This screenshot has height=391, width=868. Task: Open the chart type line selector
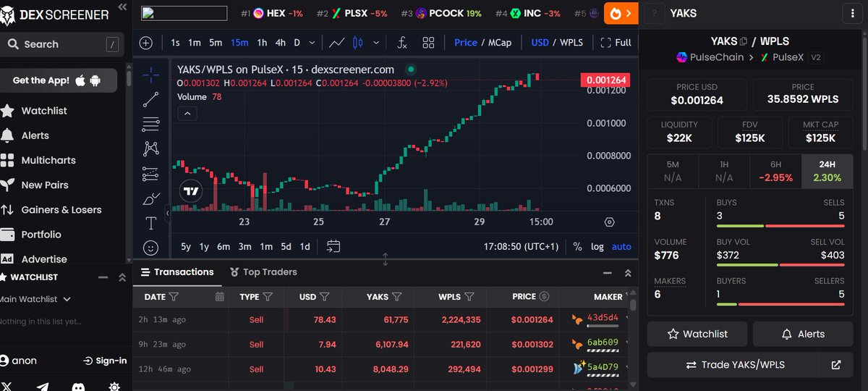(x=336, y=43)
